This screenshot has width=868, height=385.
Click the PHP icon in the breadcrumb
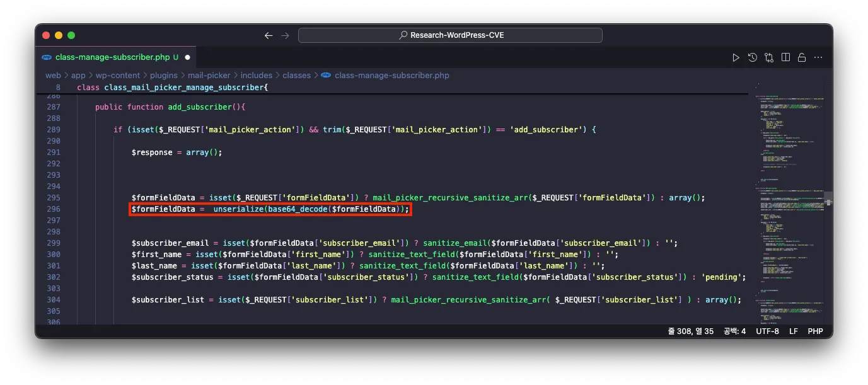[326, 75]
